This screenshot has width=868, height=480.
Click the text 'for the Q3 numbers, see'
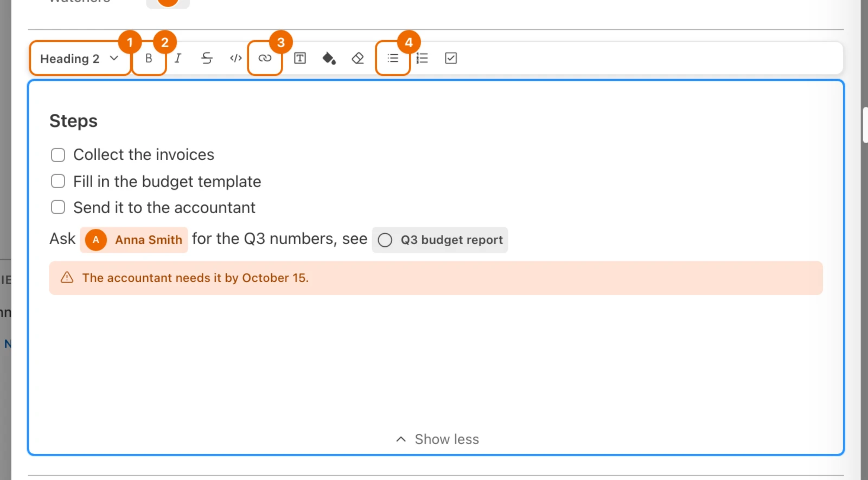(279, 239)
